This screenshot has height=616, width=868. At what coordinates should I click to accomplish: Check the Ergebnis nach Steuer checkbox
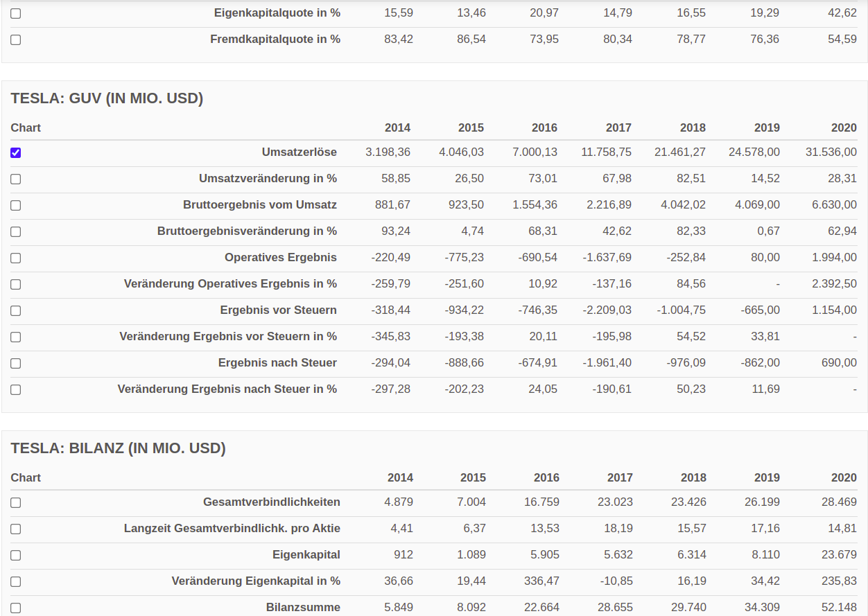(16, 364)
